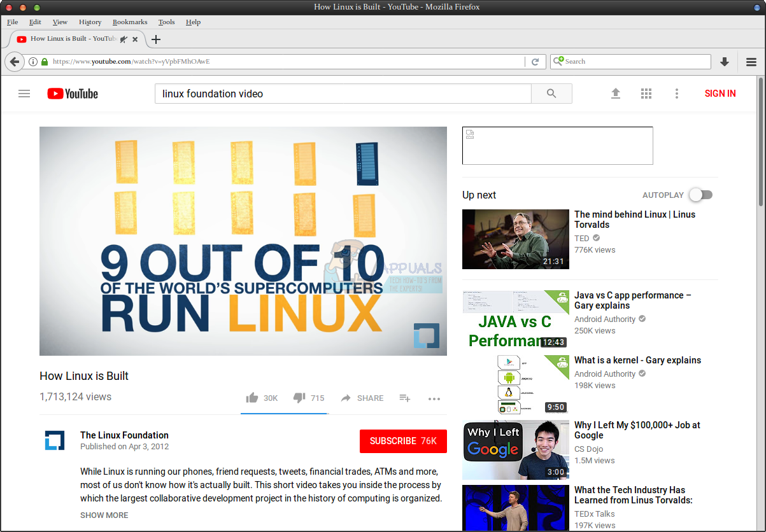Image resolution: width=766 pixels, height=532 pixels.
Task: Click The Linux Foundation channel avatar
Action: pyautogui.click(x=55, y=440)
